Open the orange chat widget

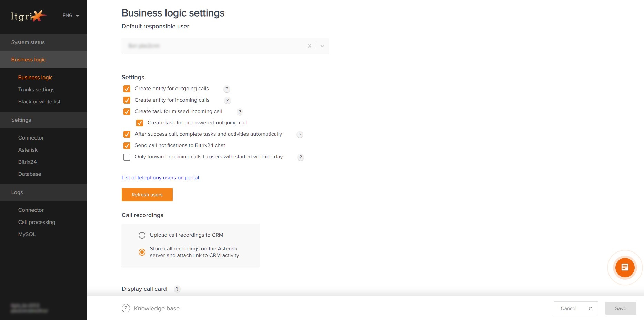(625, 267)
